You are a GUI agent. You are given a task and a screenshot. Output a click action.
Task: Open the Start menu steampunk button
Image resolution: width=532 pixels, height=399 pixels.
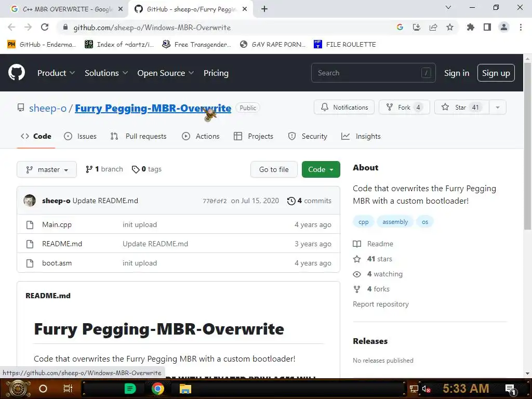pos(18,389)
